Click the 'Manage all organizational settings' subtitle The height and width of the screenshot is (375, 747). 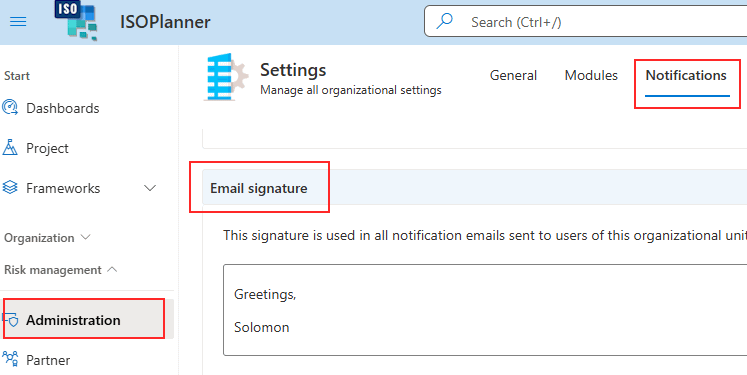coord(351,90)
